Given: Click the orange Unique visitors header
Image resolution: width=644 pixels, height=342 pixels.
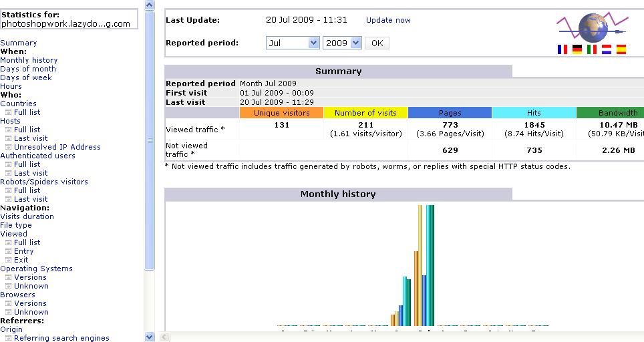Looking at the screenshot, I should coord(281,113).
